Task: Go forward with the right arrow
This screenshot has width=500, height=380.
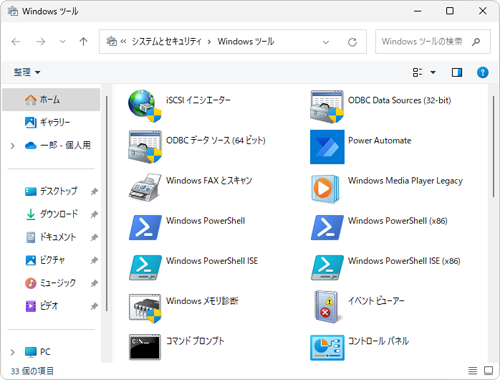Action: 41,42
